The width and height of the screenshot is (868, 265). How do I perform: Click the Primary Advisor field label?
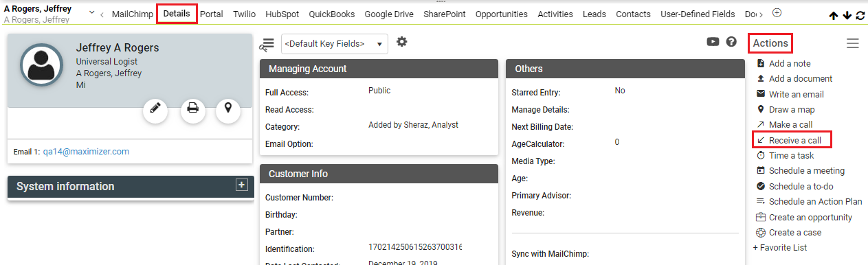[x=542, y=196]
